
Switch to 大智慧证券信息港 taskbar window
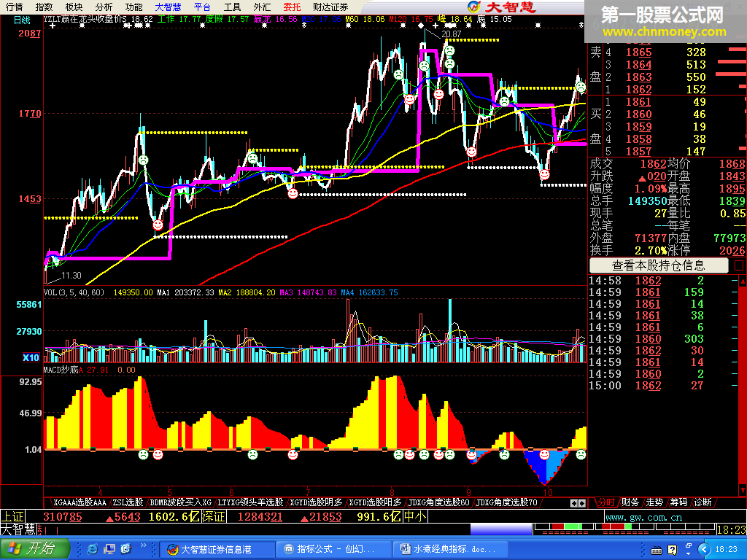click(217, 549)
